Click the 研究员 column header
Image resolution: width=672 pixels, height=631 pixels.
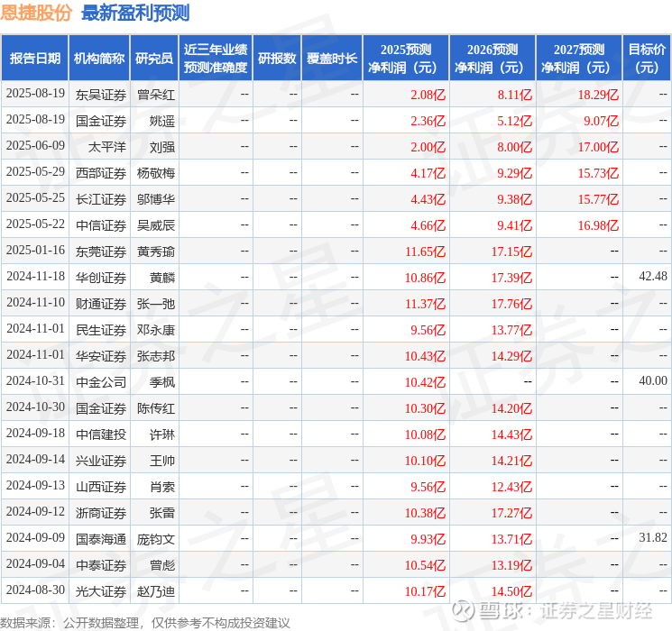point(154,59)
